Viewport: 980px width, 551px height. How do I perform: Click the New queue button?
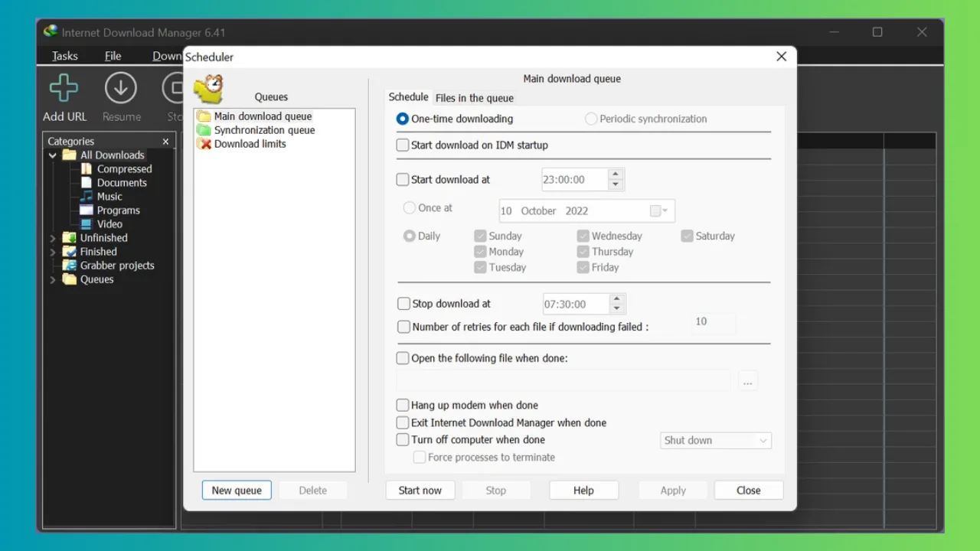pos(237,491)
